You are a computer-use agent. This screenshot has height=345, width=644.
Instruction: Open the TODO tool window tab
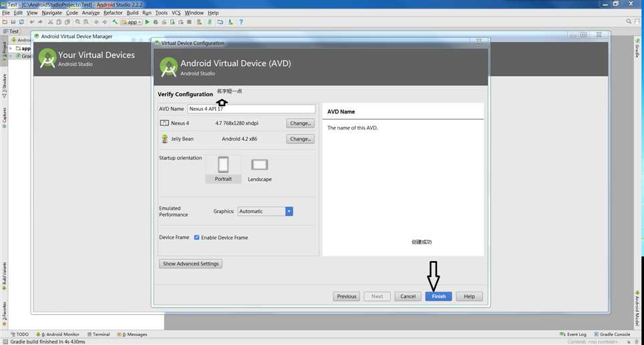20,334
